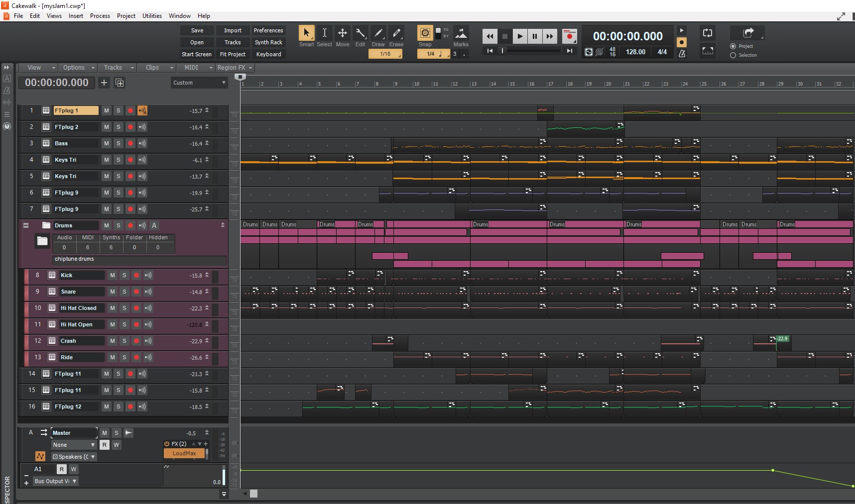Screen dimensions: 855x504
Task: Toggle input echo on FTplug 2
Action: click(142, 127)
